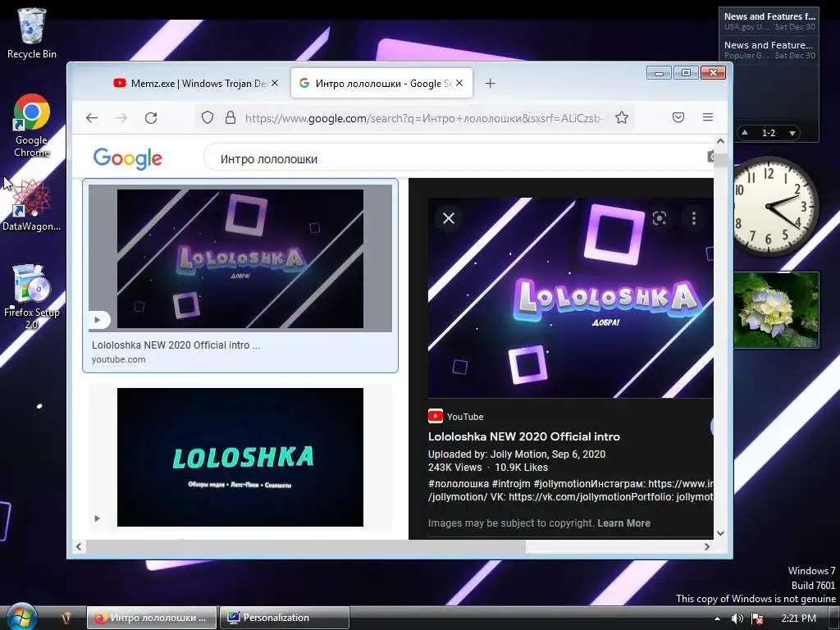Open the volume speaker tray icon
840x630 pixels.
[737, 619]
